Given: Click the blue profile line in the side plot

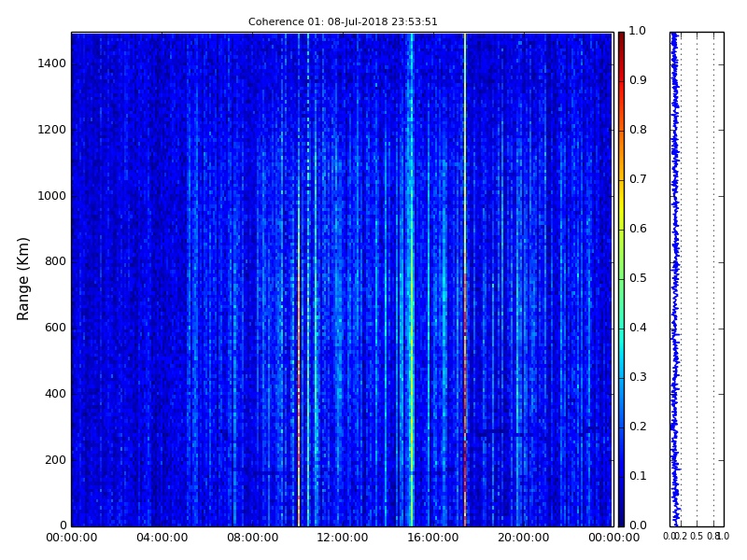Looking at the screenshot, I should pos(674,279).
